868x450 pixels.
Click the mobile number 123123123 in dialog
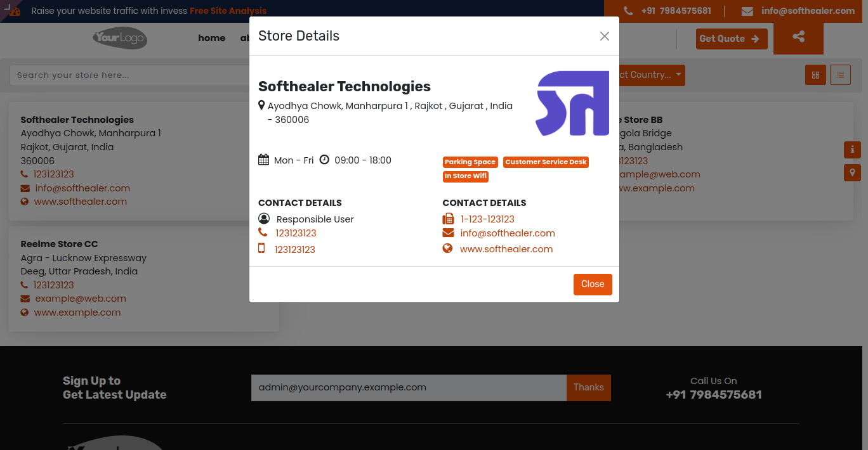pos(295,250)
